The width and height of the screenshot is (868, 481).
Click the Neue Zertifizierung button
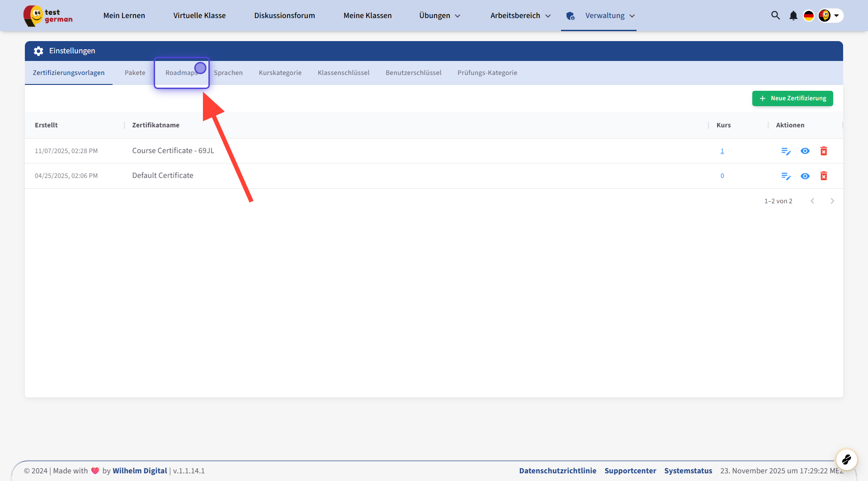coord(793,98)
